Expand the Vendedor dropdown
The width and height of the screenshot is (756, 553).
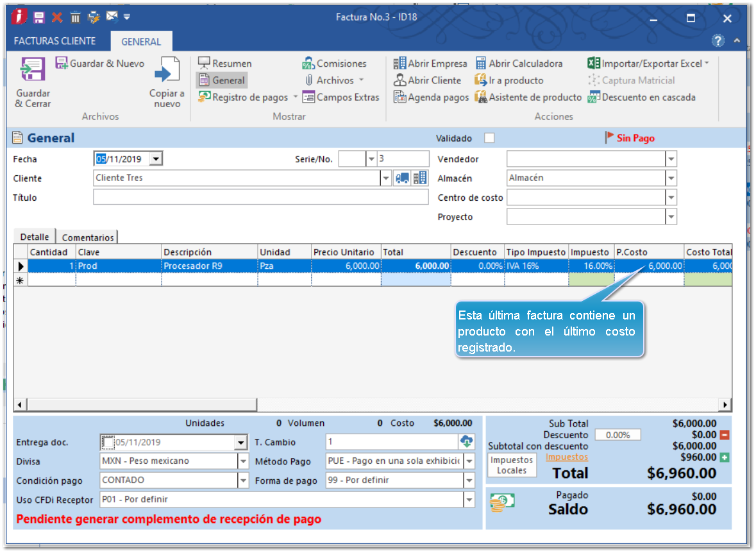[671, 159]
